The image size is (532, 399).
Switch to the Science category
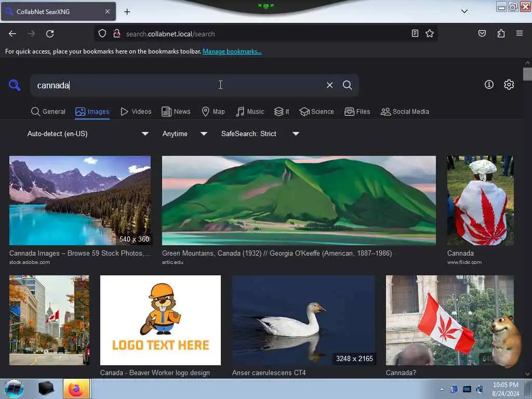pyautogui.click(x=316, y=111)
